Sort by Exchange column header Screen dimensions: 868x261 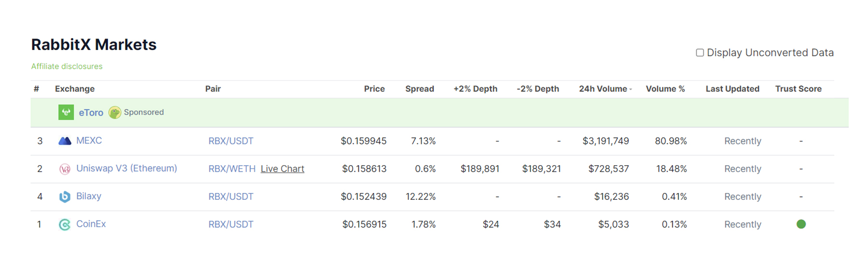pos(75,89)
